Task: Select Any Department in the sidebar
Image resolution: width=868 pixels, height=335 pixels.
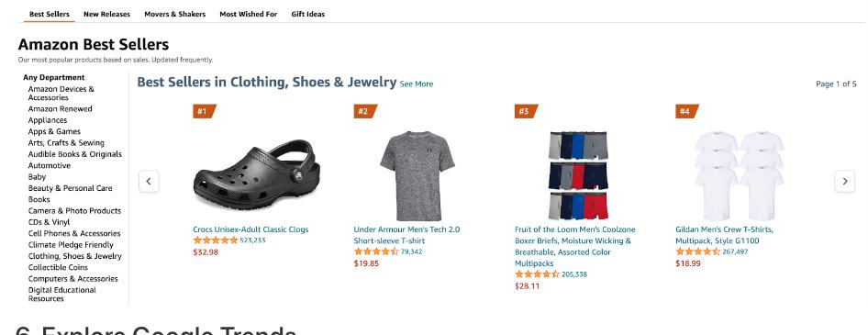Action: click(x=54, y=77)
